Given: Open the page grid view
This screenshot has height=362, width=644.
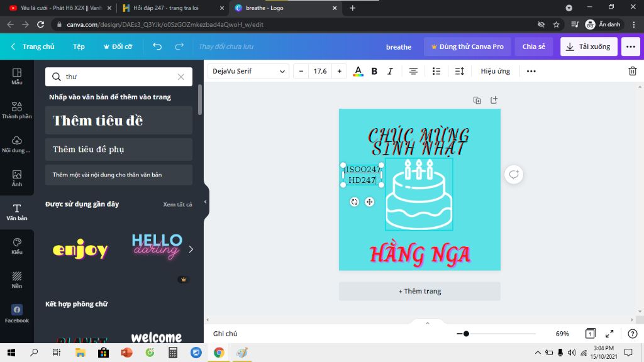Looking at the screenshot, I should (x=590, y=334).
